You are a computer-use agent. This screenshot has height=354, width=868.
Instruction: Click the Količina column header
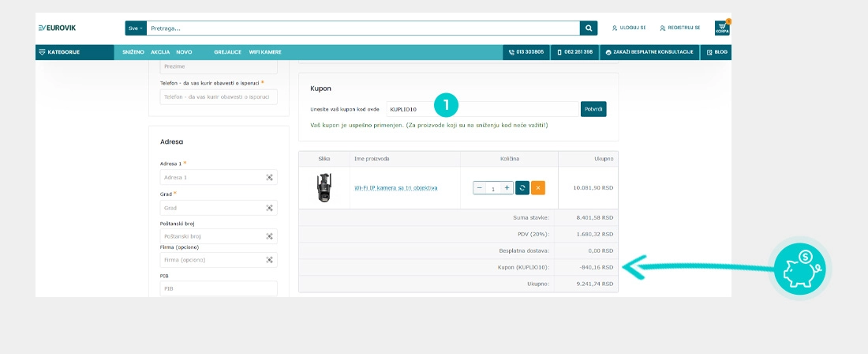[509, 159]
